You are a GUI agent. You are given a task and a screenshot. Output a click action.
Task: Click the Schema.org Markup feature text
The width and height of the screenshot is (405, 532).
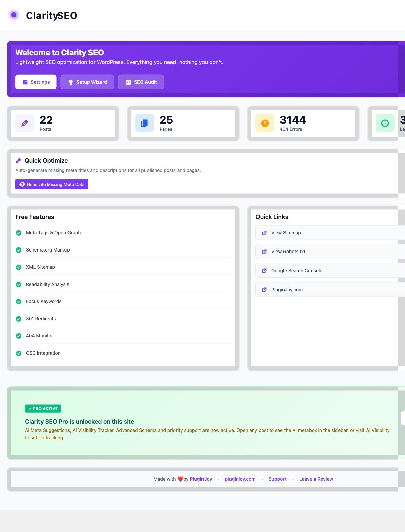pyautogui.click(x=48, y=250)
